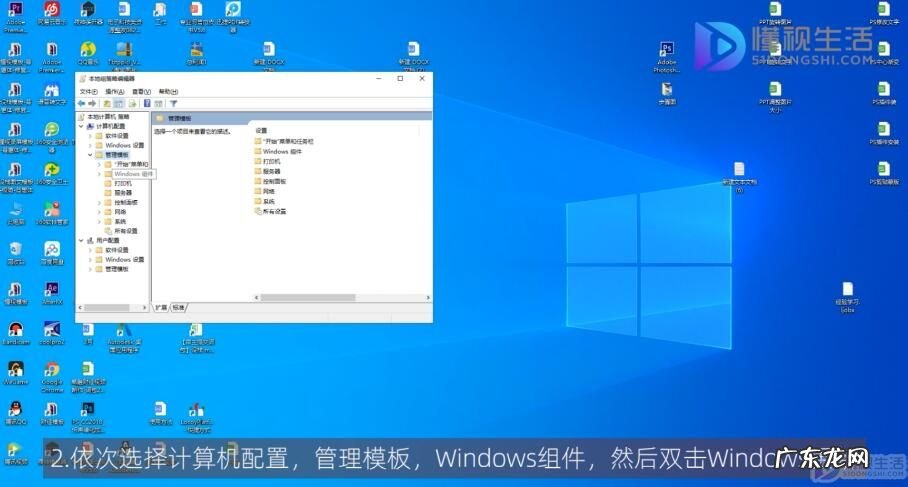The width and height of the screenshot is (908, 487).
Task: Expand Windows 设置 under 计算机配置
Action: pyautogui.click(x=90, y=145)
